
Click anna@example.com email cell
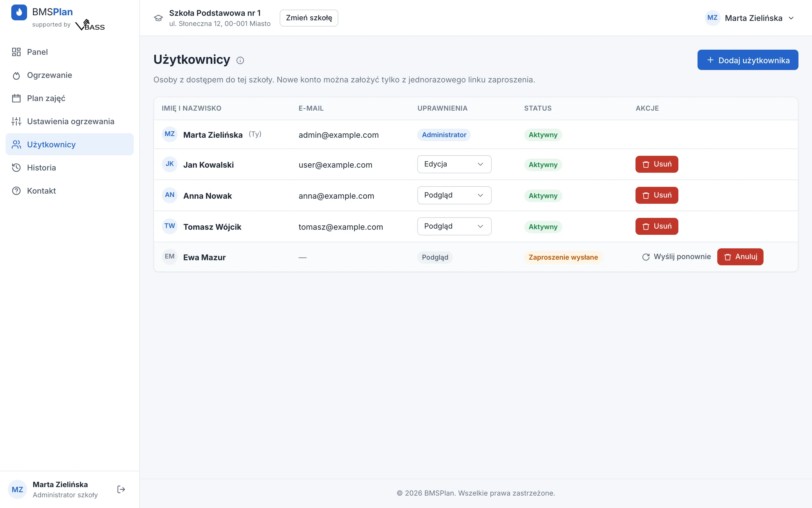tap(336, 196)
